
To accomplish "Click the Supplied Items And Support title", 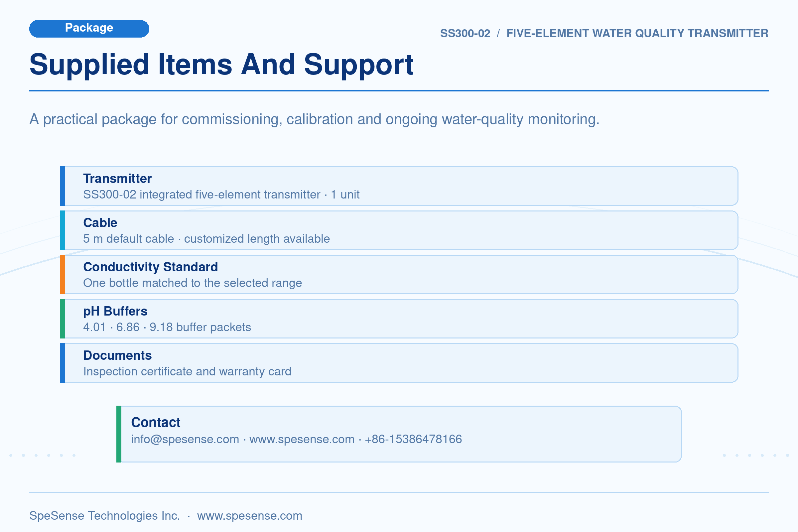I will [x=221, y=65].
